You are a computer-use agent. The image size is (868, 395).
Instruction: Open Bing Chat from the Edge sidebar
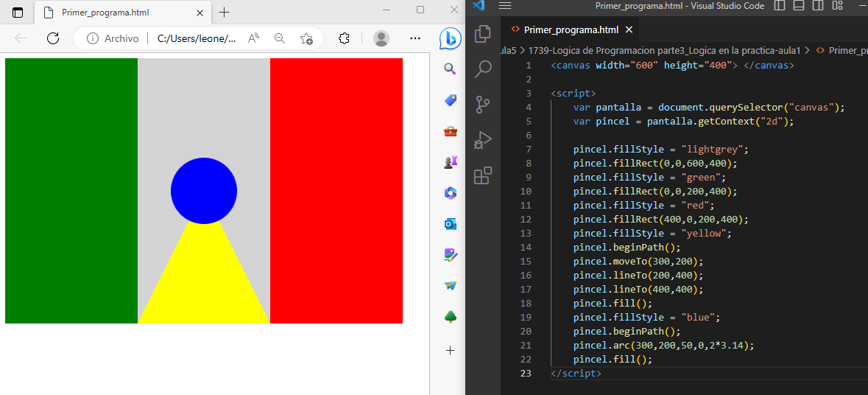point(450,38)
